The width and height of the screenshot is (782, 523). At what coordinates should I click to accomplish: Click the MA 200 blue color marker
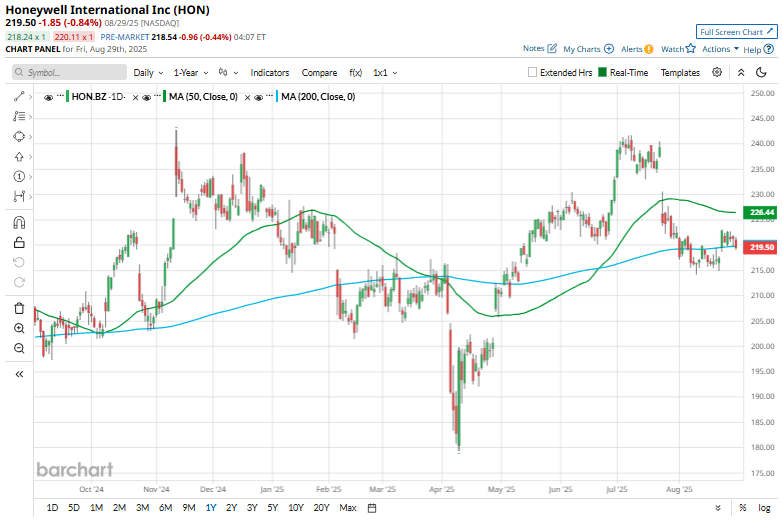coord(277,96)
